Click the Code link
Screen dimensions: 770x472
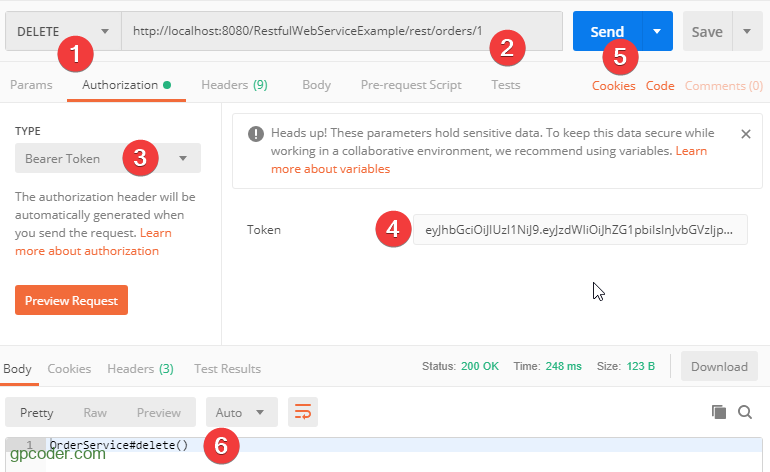pos(660,86)
